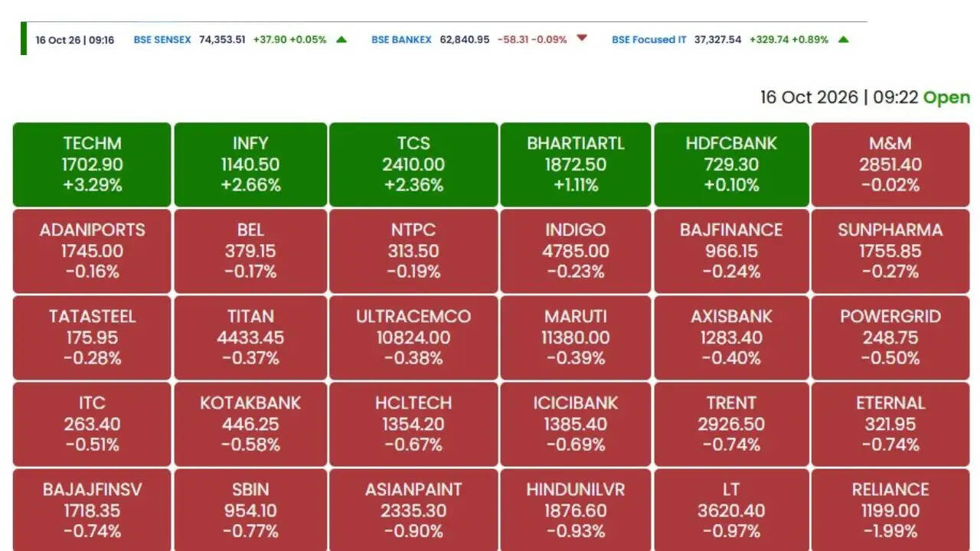Open the TCS stock tile
This screenshot has width=980, height=551.
pyautogui.click(x=413, y=165)
